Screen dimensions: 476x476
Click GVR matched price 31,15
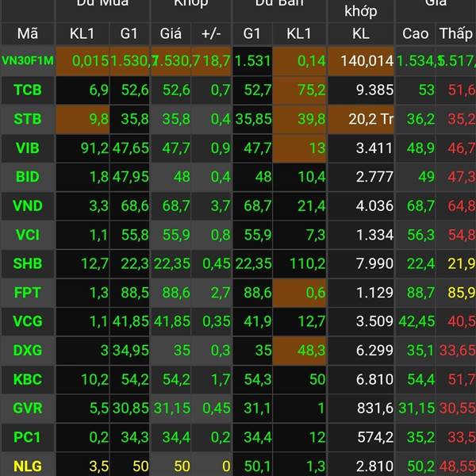[172, 408]
